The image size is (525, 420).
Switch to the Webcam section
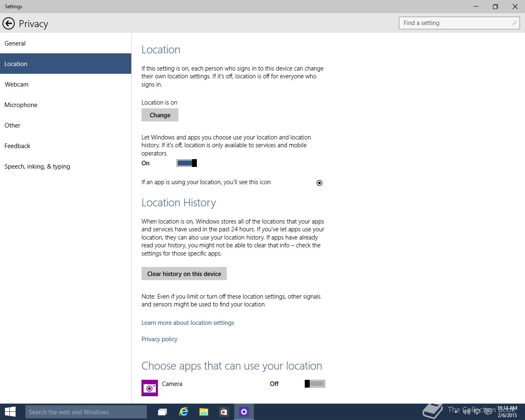pos(66,84)
